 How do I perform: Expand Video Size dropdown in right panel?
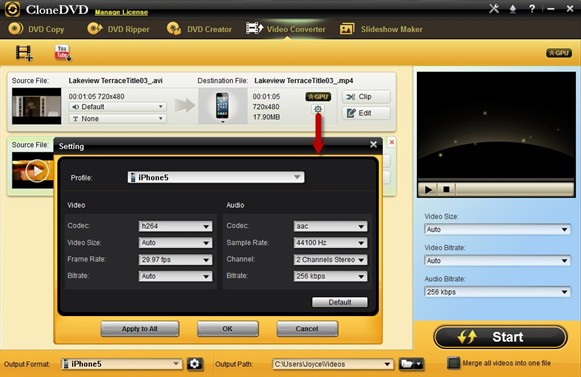[x=497, y=229]
